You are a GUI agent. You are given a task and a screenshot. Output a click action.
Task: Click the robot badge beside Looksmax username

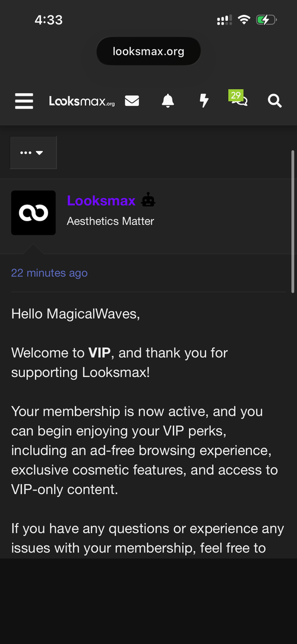[x=148, y=200]
